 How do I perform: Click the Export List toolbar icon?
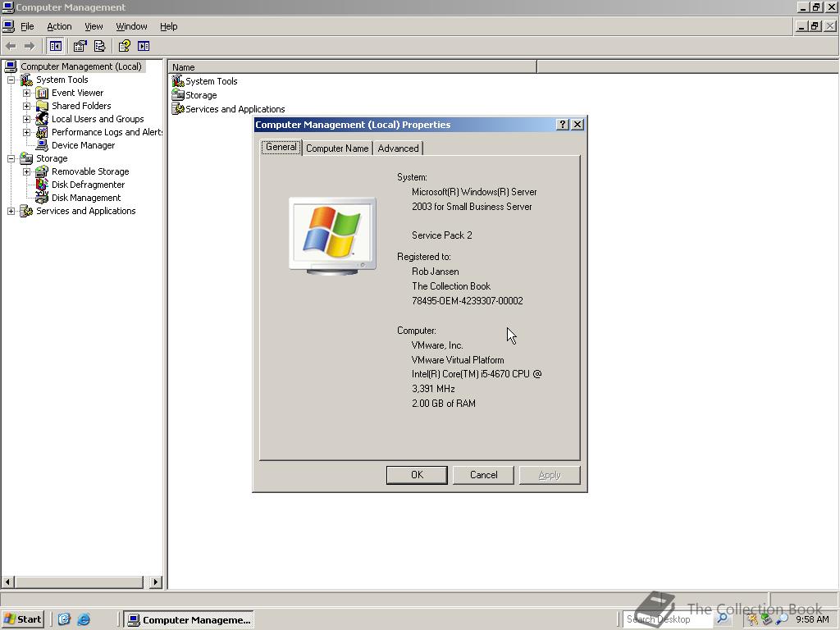coord(99,46)
